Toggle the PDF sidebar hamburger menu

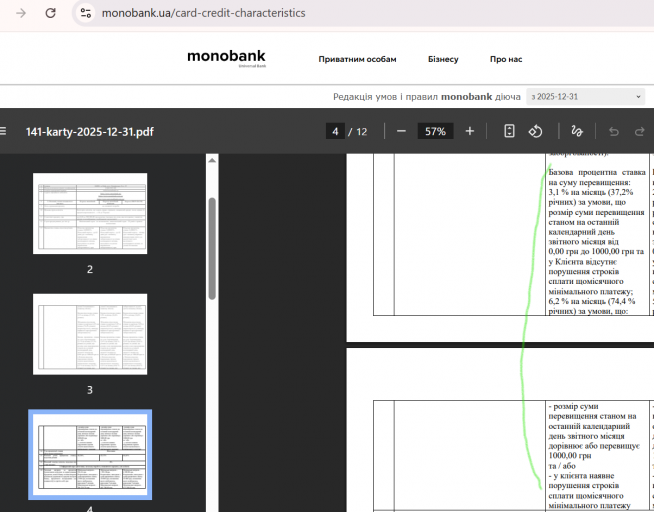(x=3, y=131)
